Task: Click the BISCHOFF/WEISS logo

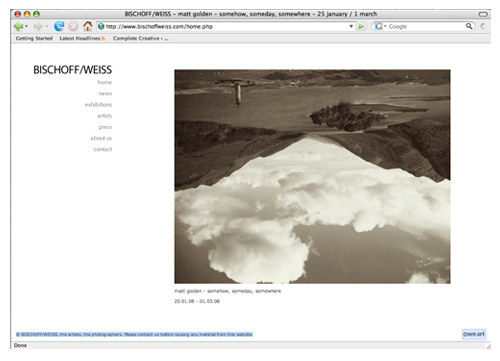Action: pos(73,70)
